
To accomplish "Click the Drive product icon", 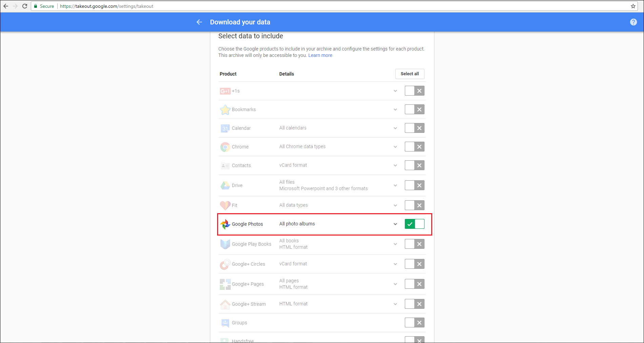I will (x=225, y=185).
